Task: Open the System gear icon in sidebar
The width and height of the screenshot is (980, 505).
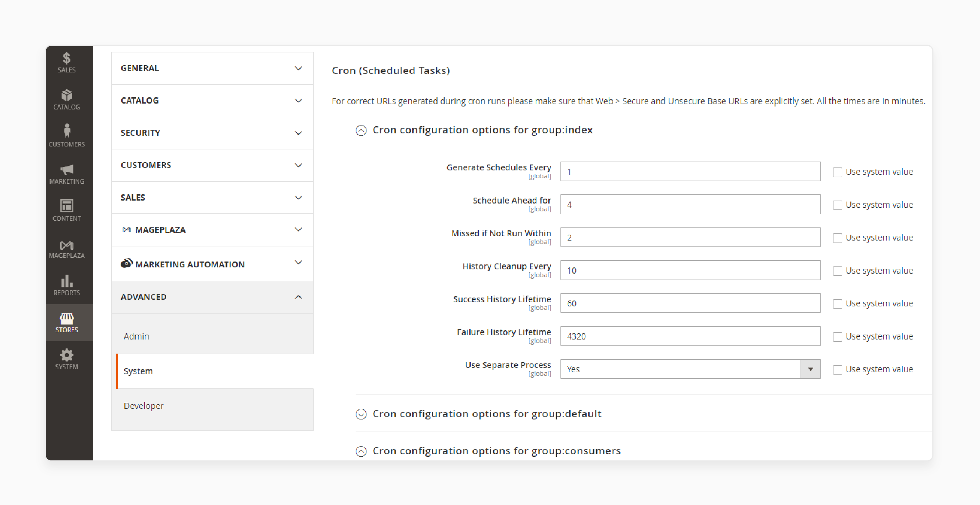Action: 67,355
